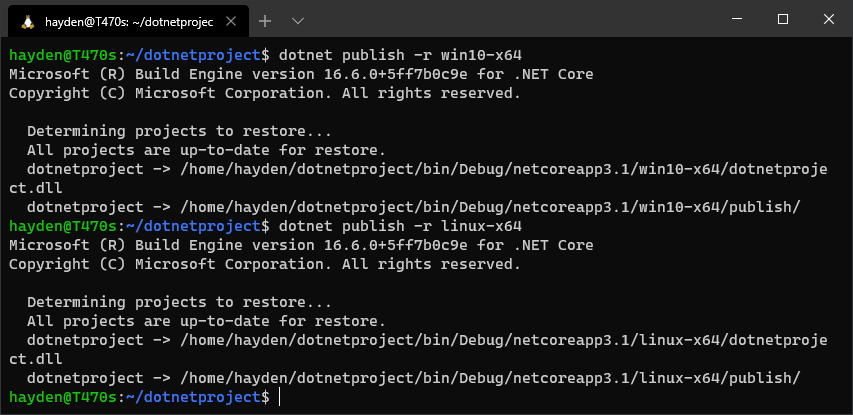This screenshot has width=853, height=415.
Task: Click the 'dotnet publish -r linux-x64' command text
Action: 400,226
